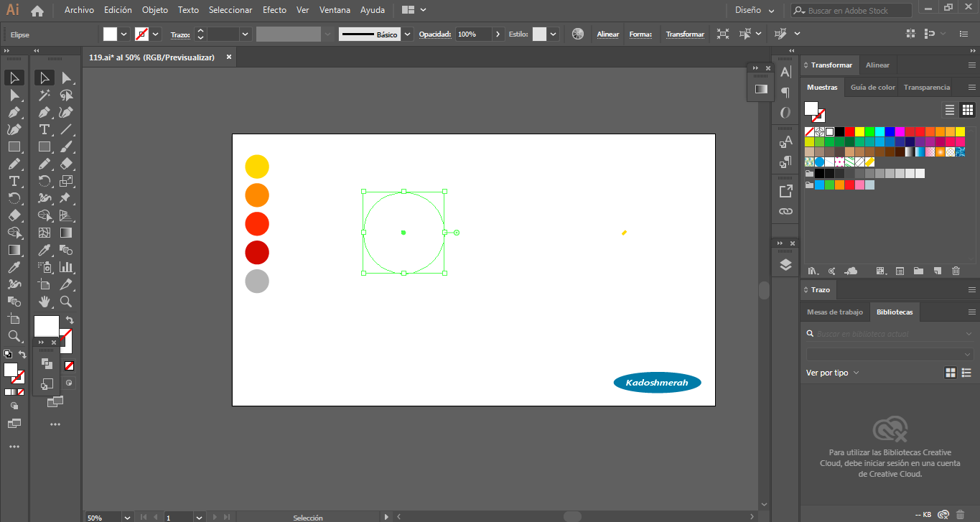
Task: Create a new color group folder icon
Action: point(918,271)
